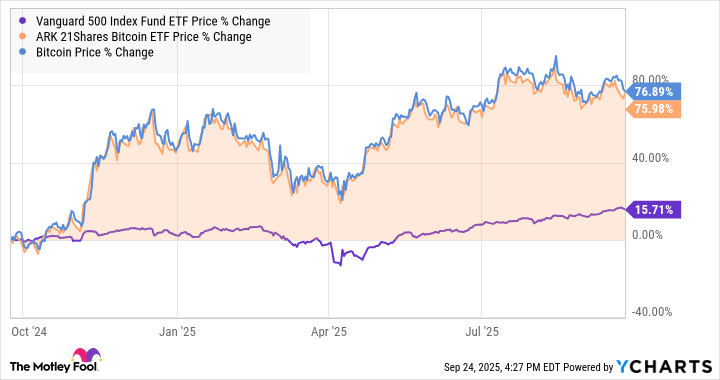Click the Oct '24 axis label

[29, 332]
